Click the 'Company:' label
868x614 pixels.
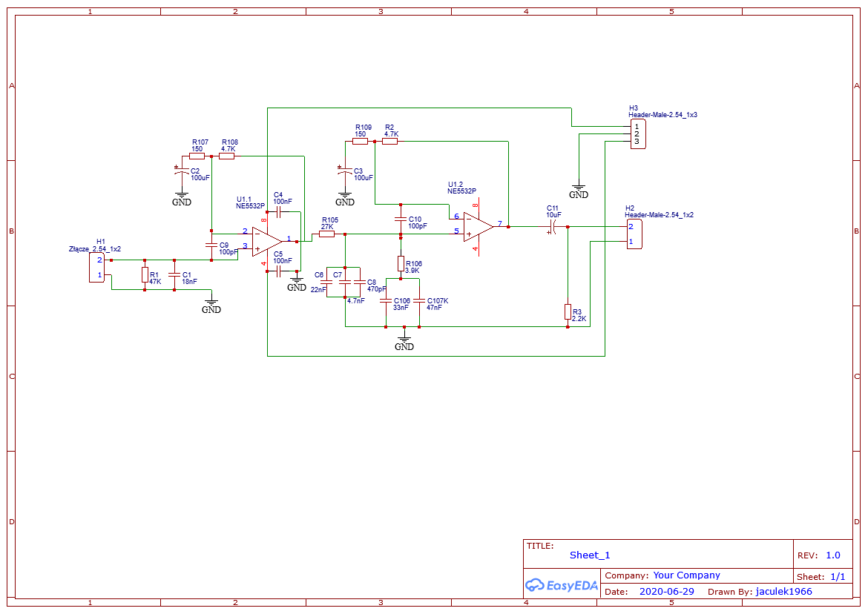coord(627,575)
